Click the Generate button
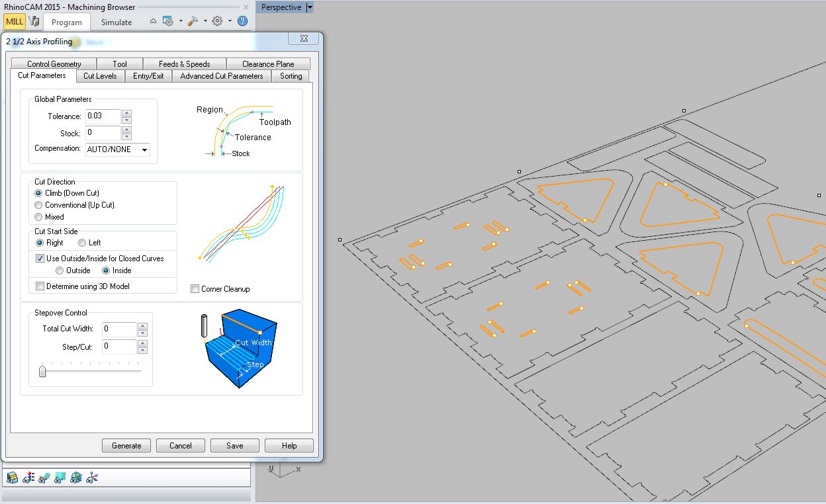 click(x=126, y=446)
